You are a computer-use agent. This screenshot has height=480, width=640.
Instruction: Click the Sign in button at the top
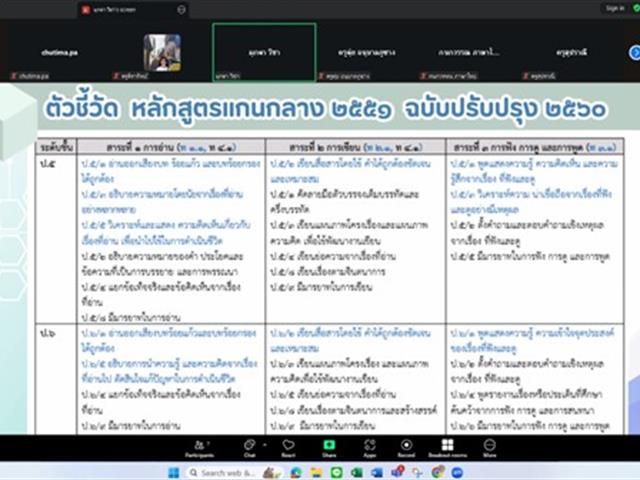(x=614, y=7)
